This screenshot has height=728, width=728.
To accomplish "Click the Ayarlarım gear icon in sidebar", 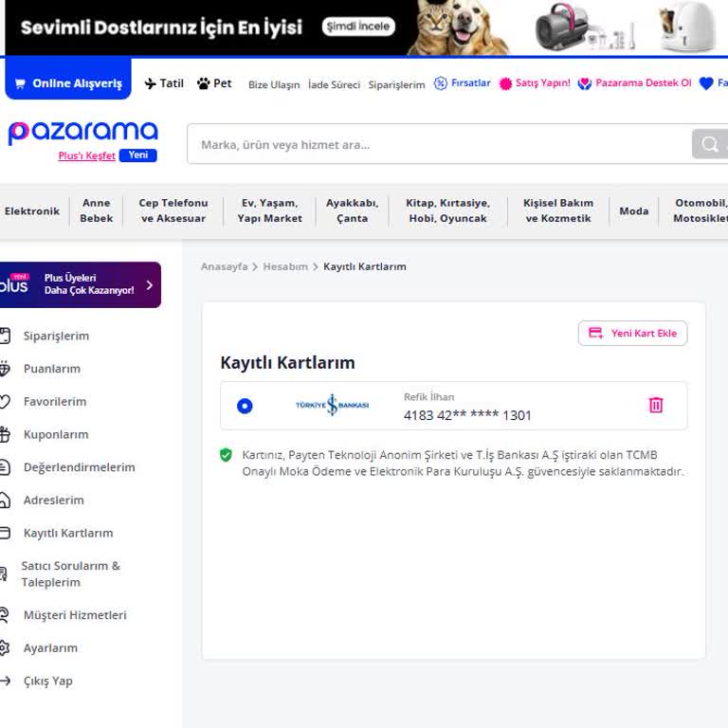I will coord(5,648).
